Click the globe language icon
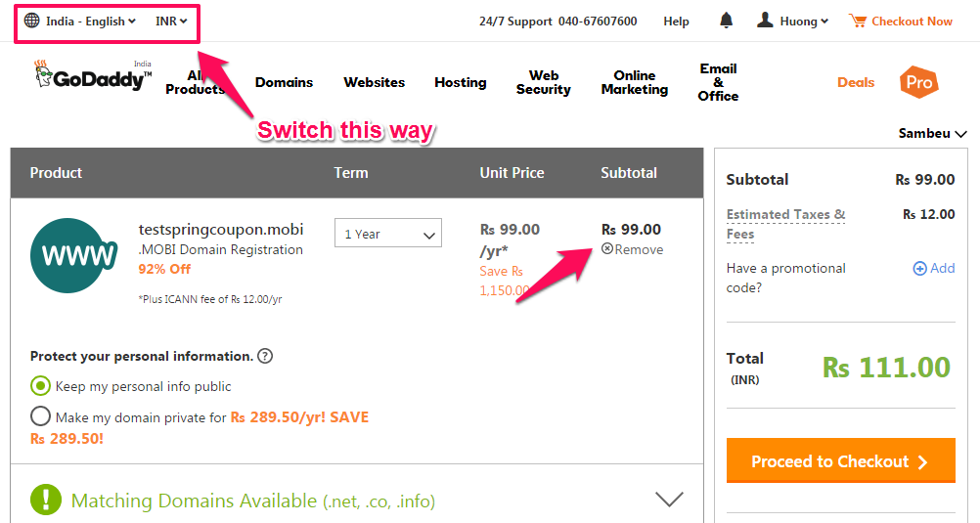Viewport: 980px width, 523px height. (32, 21)
